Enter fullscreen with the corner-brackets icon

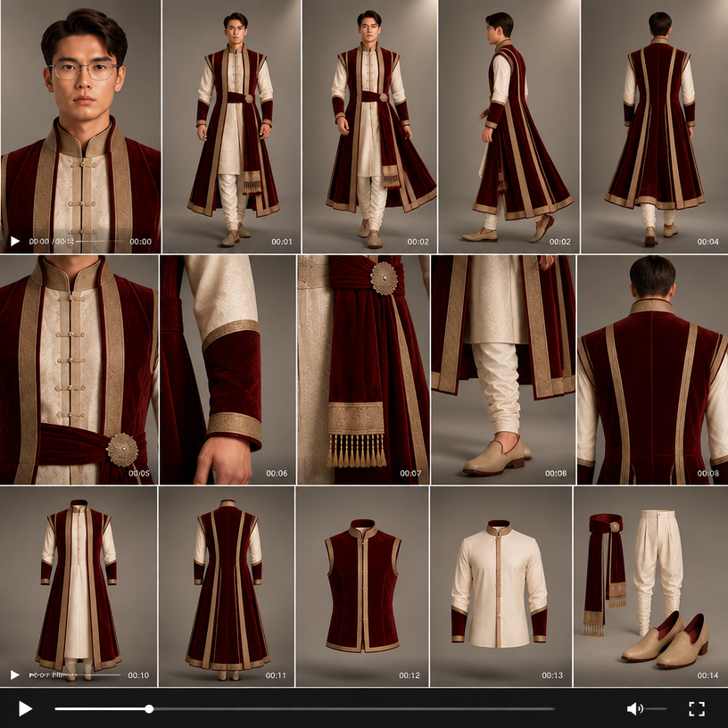click(697, 709)
